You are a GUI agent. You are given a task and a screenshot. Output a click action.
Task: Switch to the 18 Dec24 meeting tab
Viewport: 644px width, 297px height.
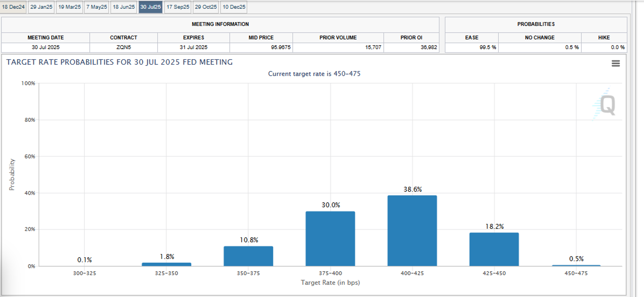pyautogui.click(x=13, y=7)
